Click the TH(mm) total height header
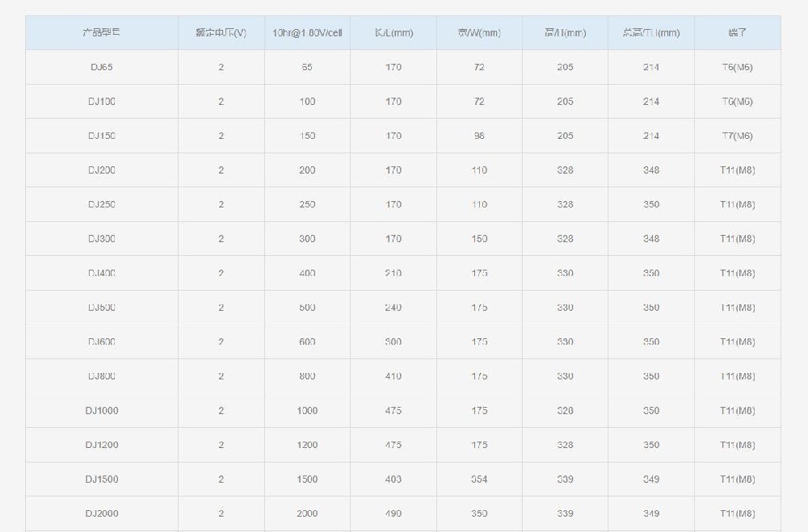This screenshot has height=532, width=808. 651,33
